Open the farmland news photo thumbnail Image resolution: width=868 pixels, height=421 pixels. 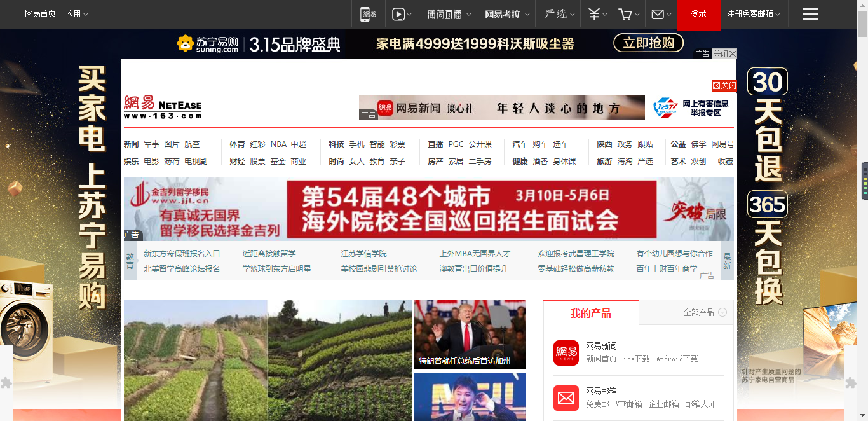pos(268,360)
